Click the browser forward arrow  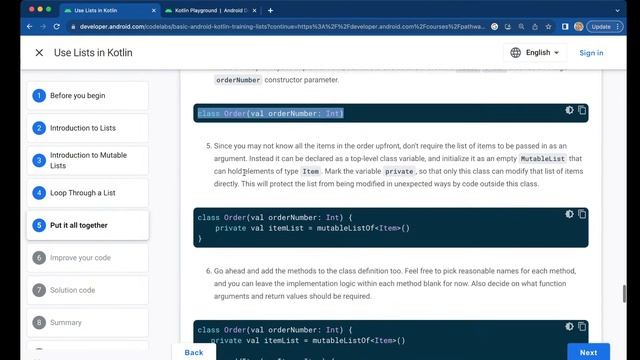click(43, 27)
